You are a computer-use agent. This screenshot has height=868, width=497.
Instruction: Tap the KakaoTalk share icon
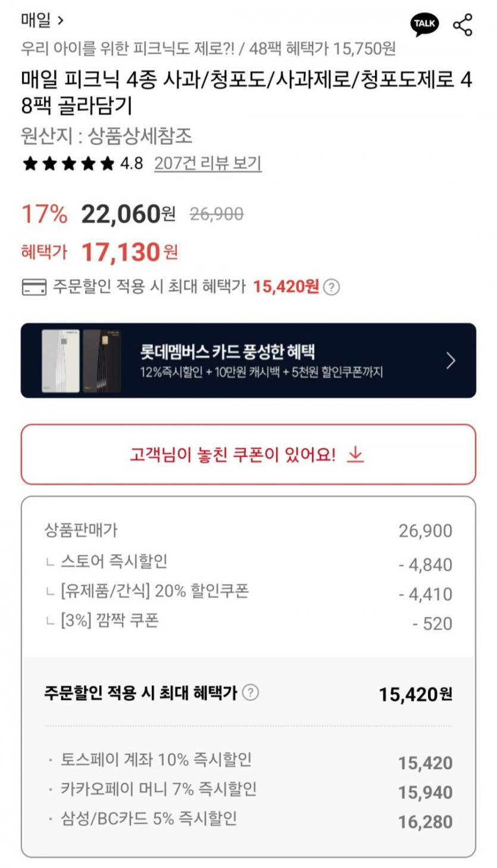(x=424, y=24)
